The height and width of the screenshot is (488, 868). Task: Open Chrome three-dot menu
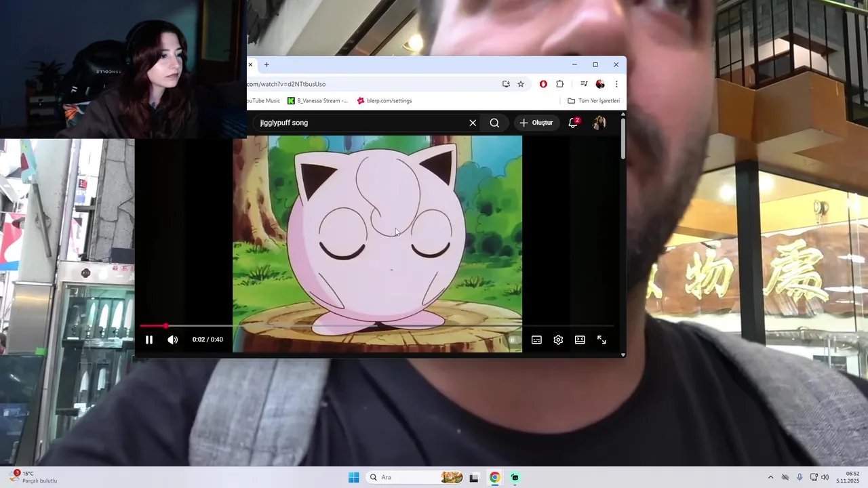point(616,84)
